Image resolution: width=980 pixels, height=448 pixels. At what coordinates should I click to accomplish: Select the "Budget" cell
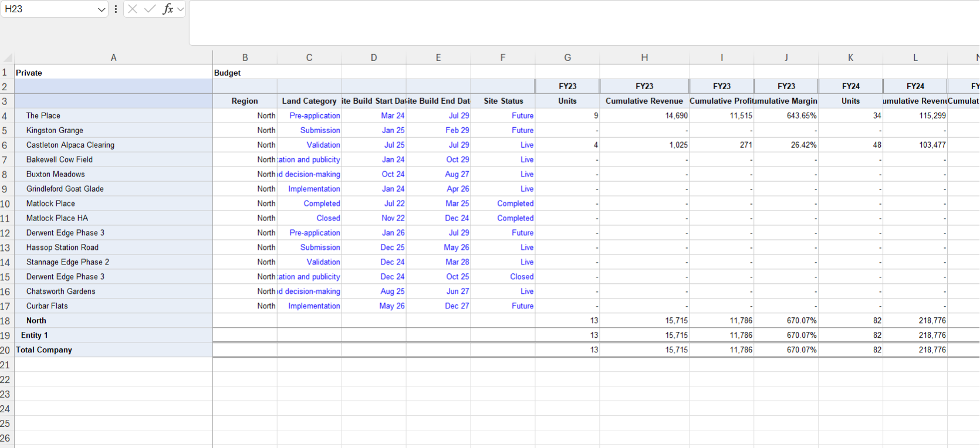245,72
